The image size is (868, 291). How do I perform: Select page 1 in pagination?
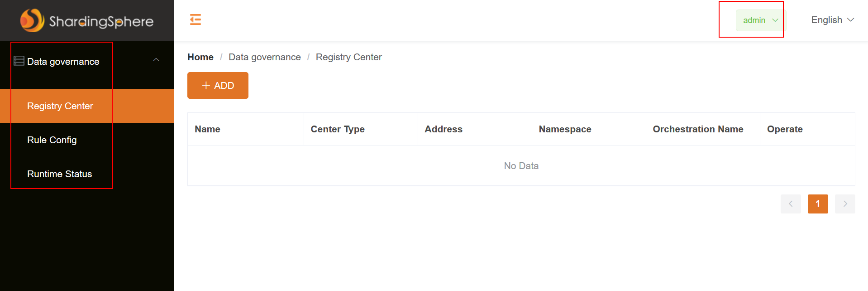[817, 204]
